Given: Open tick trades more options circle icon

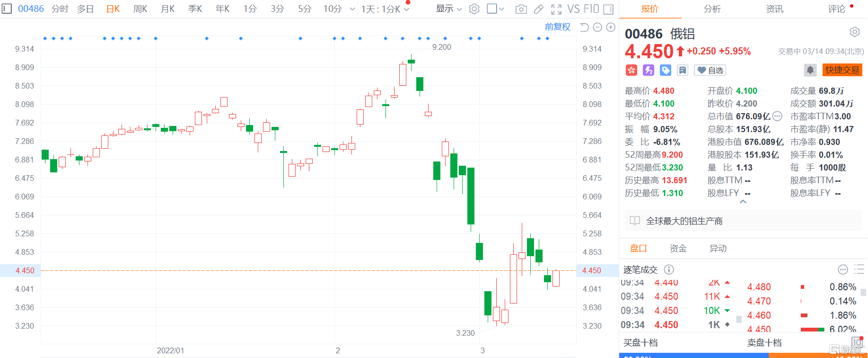Looking at the screenshot, I should tap(843, 269).
